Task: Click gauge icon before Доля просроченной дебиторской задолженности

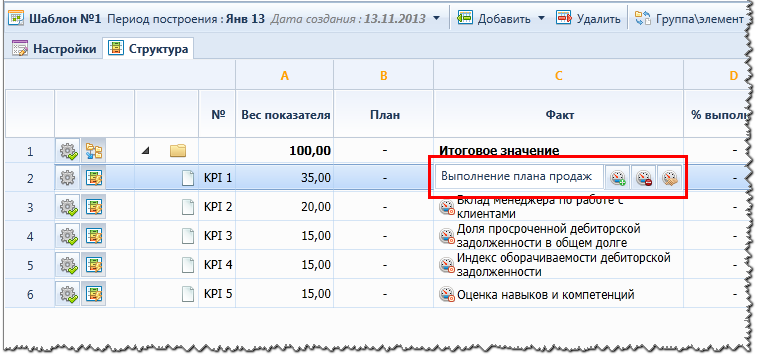Action: [447, 237]
